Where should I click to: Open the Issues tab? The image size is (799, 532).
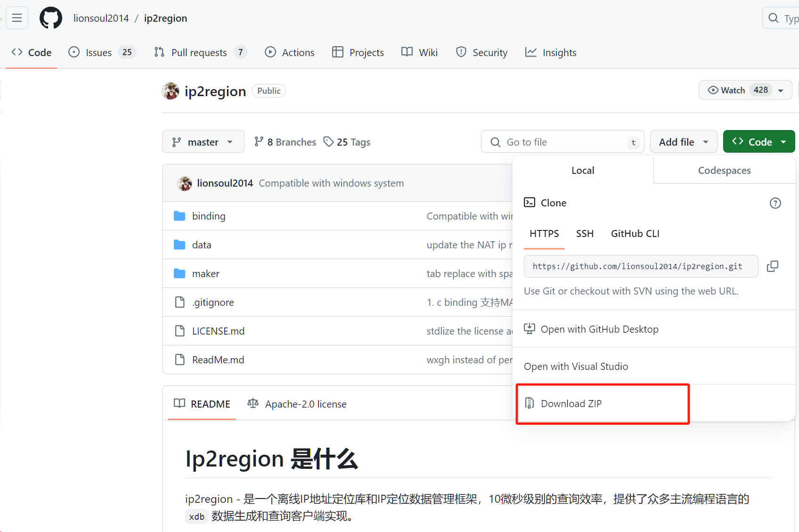point(102,52)
